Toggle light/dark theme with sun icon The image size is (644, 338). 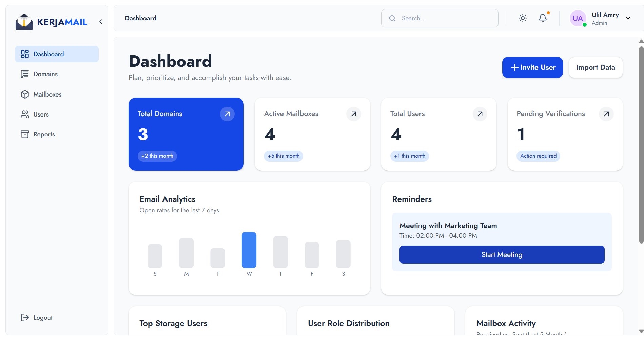pos(523,18)
